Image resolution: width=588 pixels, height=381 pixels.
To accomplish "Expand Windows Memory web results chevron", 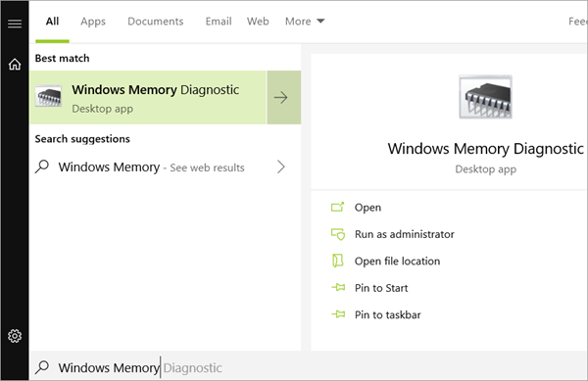I will click(281, 167).
